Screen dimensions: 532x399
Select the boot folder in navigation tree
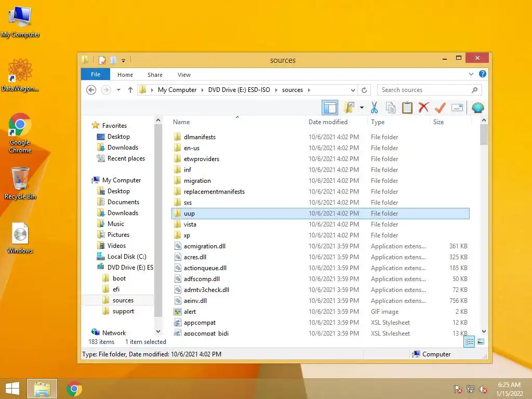coord(119,278)
